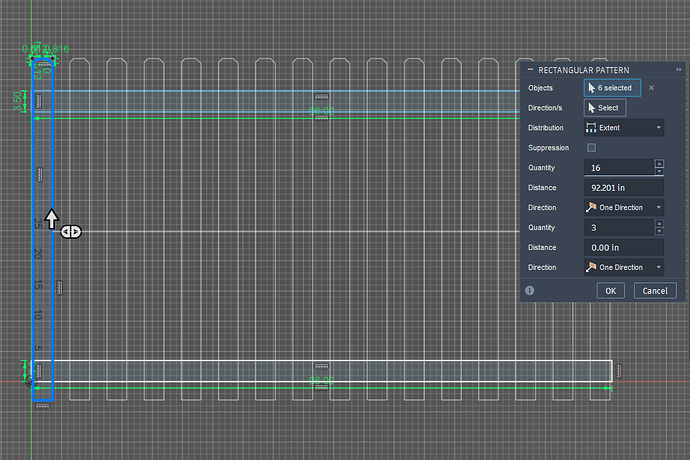Clear the Objects selection with the X icon
The width and height of the screenshot is (690, 460).
coord(652,88)
